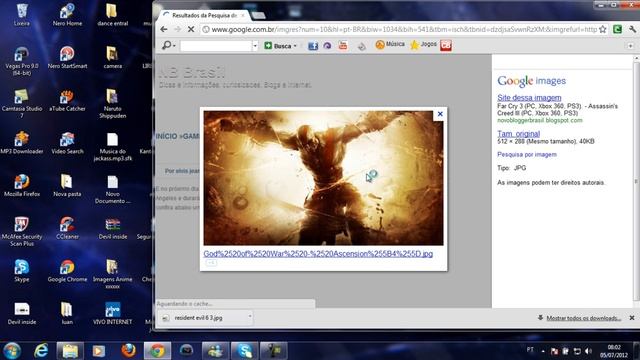Click the YouTube toolbar icon

343,45
